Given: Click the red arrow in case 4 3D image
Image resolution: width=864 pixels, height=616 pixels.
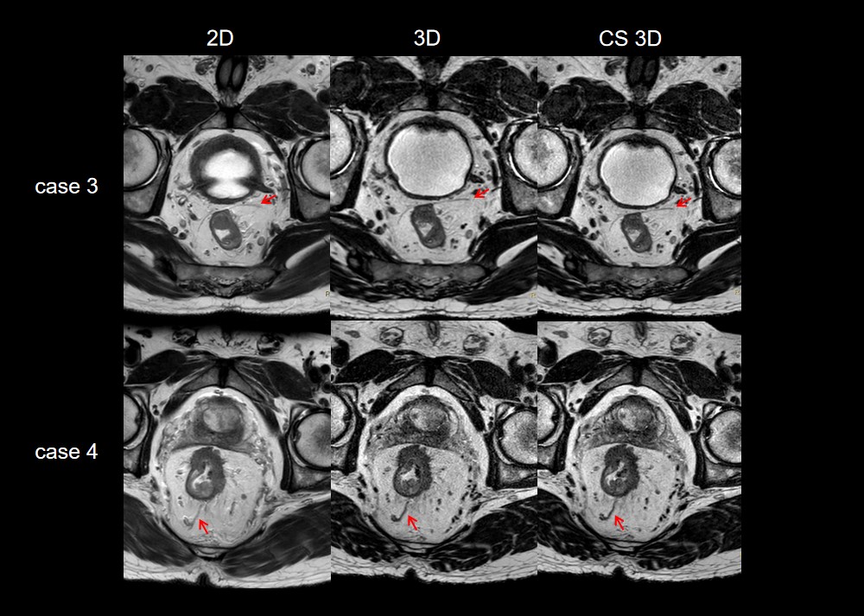Looking at the screenshot, I should click(411, 521).
